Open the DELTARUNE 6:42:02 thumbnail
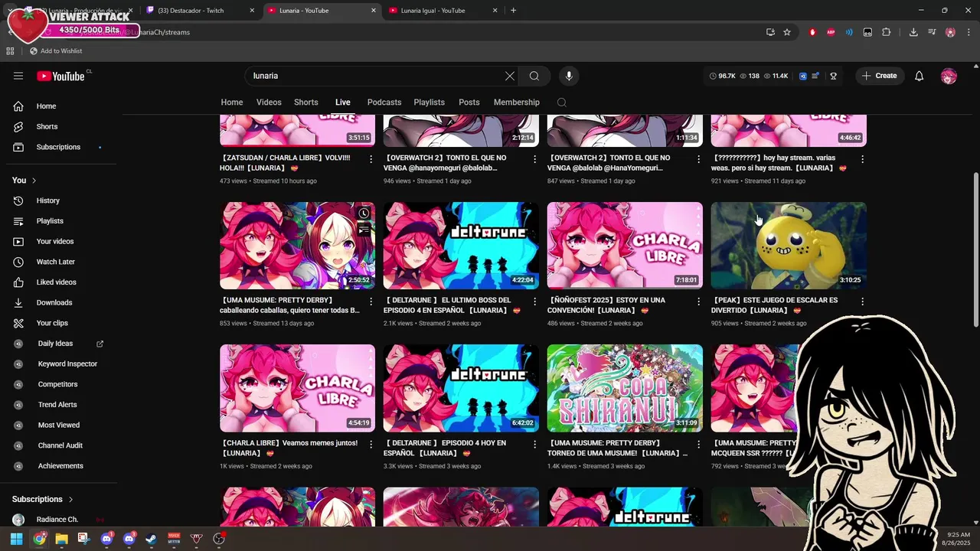Image resolution: width=980 pixels, height=551 pixels. [461, 388]
